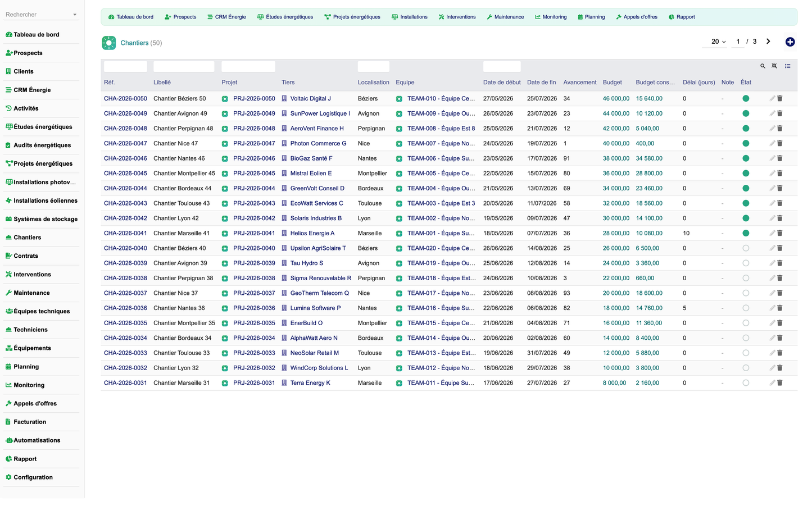Click company icon beside Helios Energie A
This screenshot has width=812, height=506.
pos(284,234)
